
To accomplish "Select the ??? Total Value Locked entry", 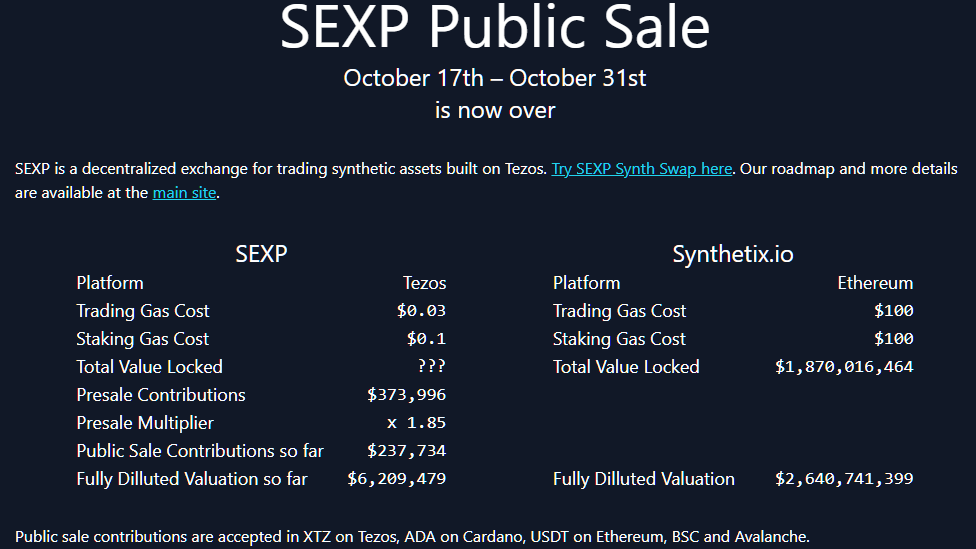I will tap(431, 366).
